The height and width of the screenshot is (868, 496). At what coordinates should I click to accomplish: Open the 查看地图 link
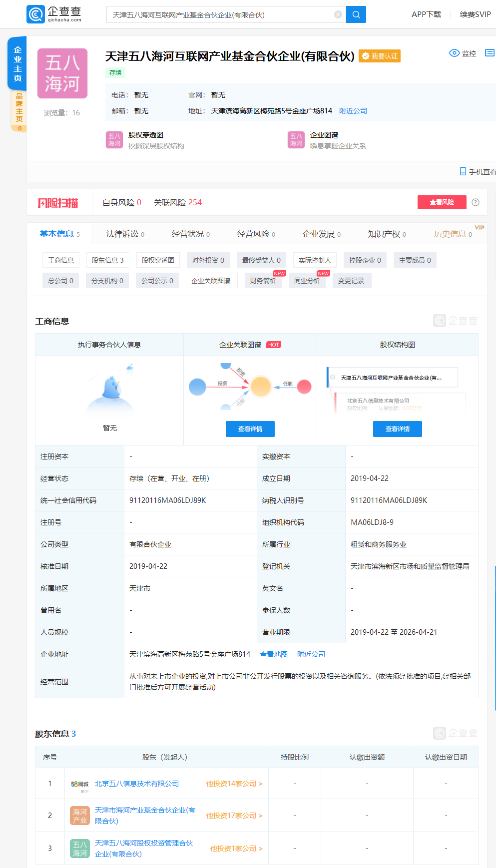click(274, 654)
